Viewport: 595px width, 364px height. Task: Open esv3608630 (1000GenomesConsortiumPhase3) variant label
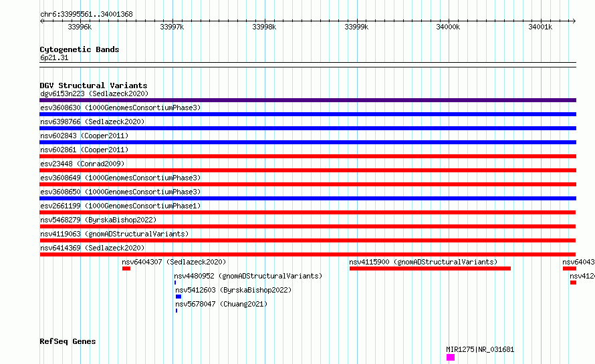pyautogui.click(x=120, y=108)
